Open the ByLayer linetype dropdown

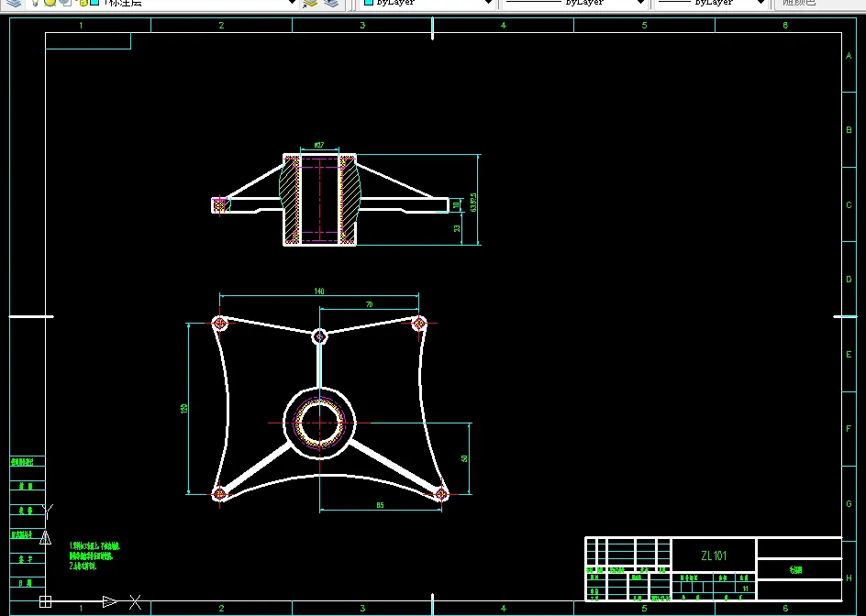pyautogui.click(x=640, y=3)
